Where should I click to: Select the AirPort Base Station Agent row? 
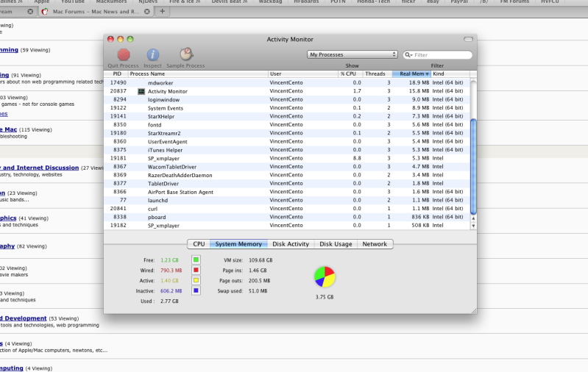tap(286, 192)
